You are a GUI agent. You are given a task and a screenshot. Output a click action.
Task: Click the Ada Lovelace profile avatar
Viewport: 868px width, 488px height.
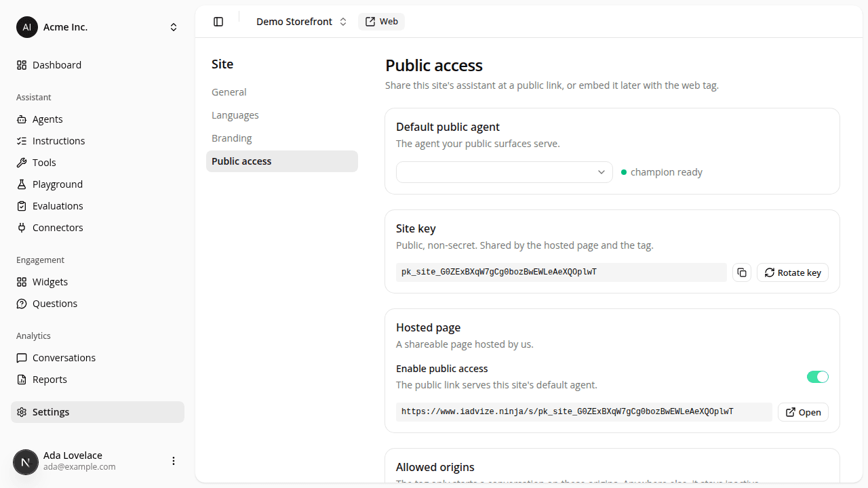26,462
